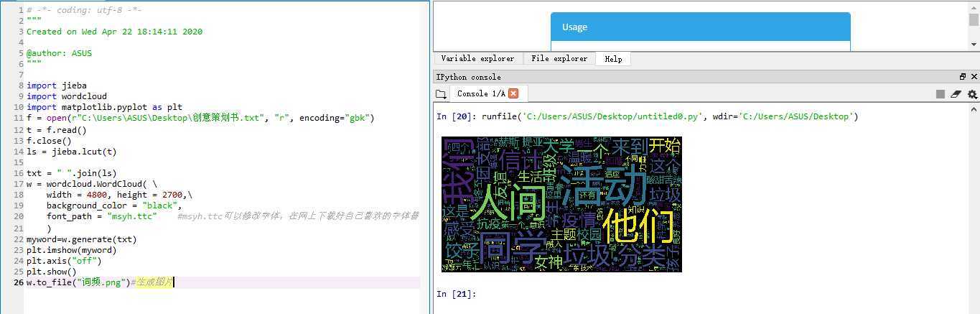
Task: Click the runfile command line in console
Action: coord(647,116)
